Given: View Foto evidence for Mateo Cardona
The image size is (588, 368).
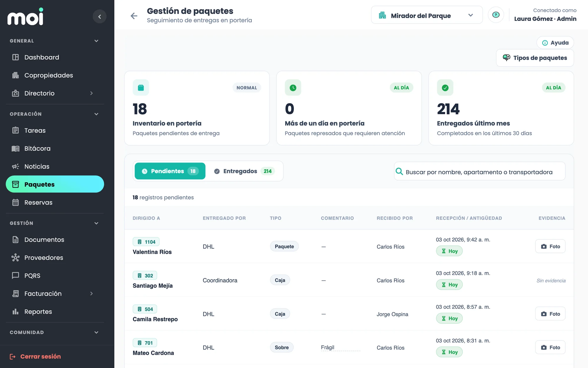Looking at the screenshot, I should [x=550, y=347].
